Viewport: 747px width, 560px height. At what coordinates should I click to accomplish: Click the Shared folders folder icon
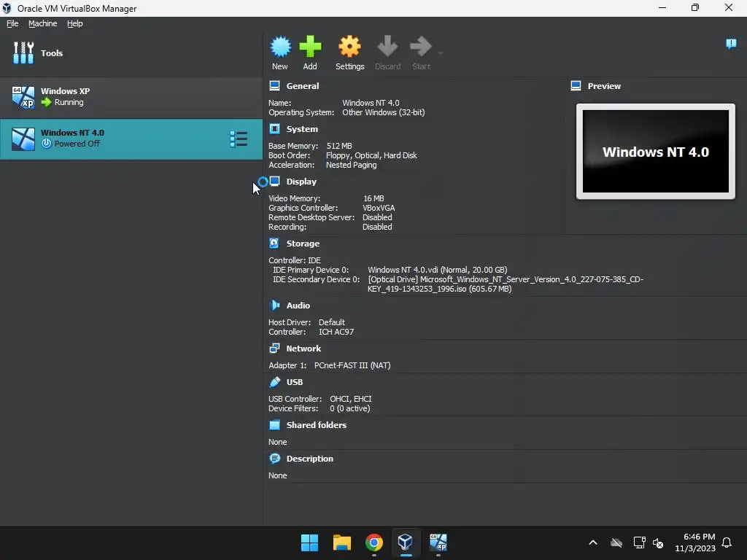(274, 425)
